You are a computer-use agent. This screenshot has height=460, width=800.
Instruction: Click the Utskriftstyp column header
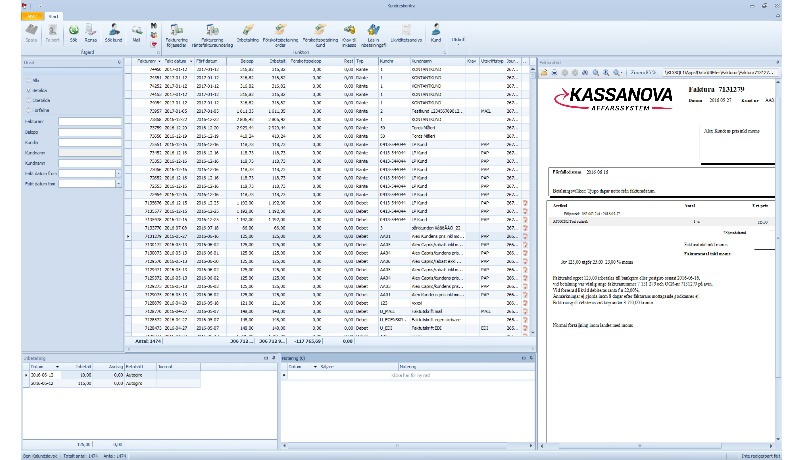pyautogui.click(x=492, y=61)
